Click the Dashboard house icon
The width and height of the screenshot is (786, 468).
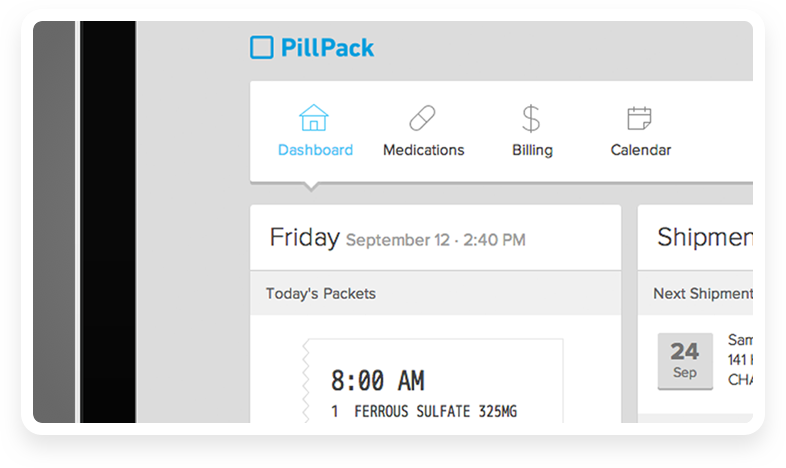point(314,118)
